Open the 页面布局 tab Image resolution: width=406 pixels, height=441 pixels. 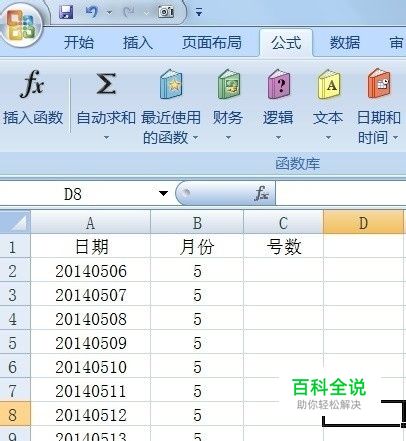pyautogui.click(x=212, y=43)
